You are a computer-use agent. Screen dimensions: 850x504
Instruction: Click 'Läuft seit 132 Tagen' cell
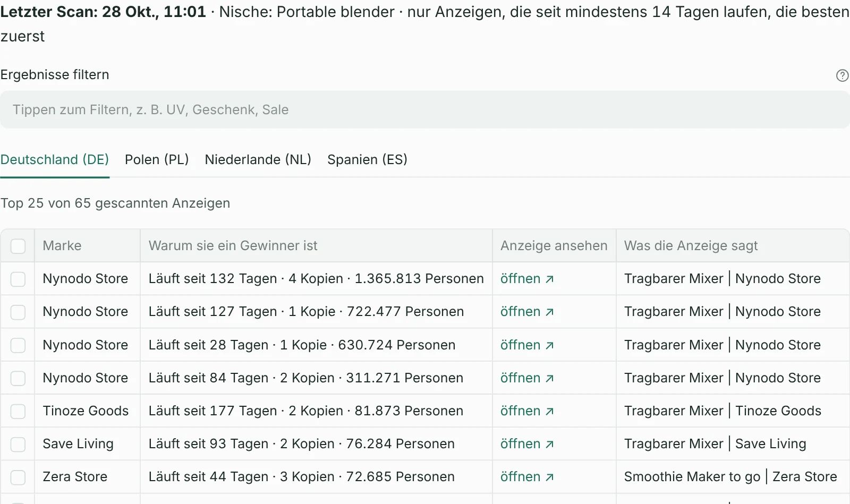tap(316, 278)
